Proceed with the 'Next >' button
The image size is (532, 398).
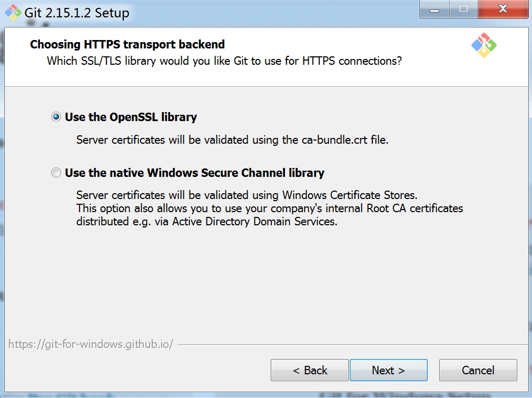(x=389, y=370)
